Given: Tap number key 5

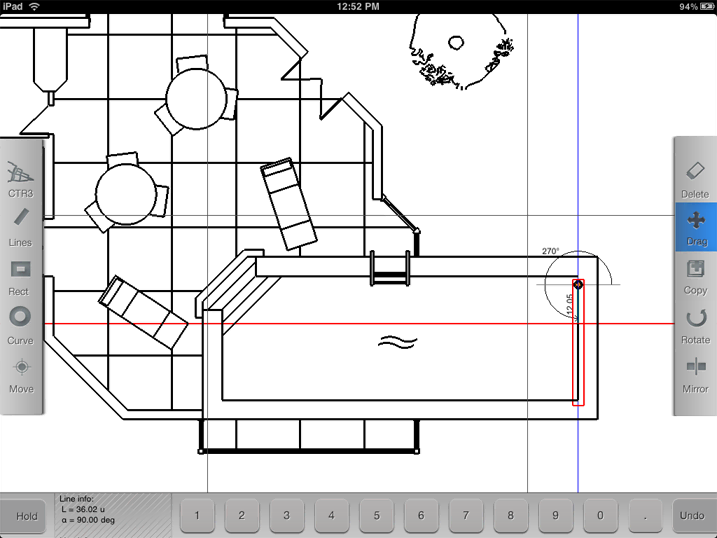Looking at the screenshot, I should coord(376,516).
